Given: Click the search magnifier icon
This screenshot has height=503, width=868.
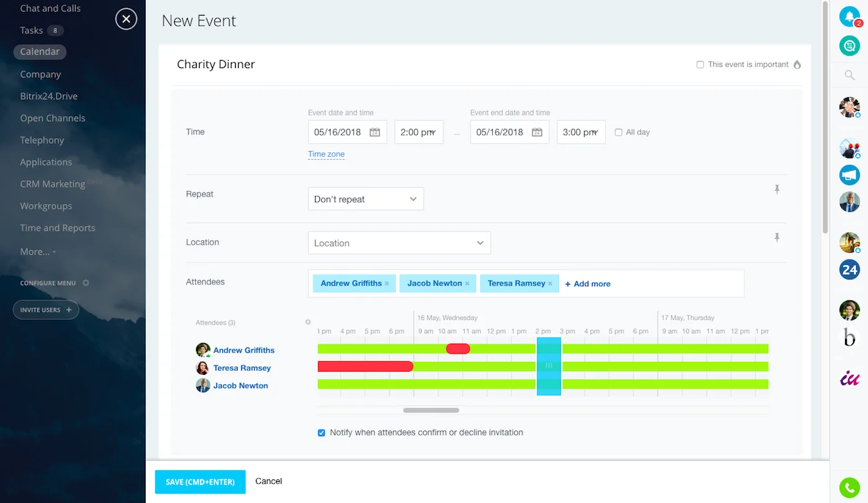Looking at the screenshot, I should tap(849, 76).
